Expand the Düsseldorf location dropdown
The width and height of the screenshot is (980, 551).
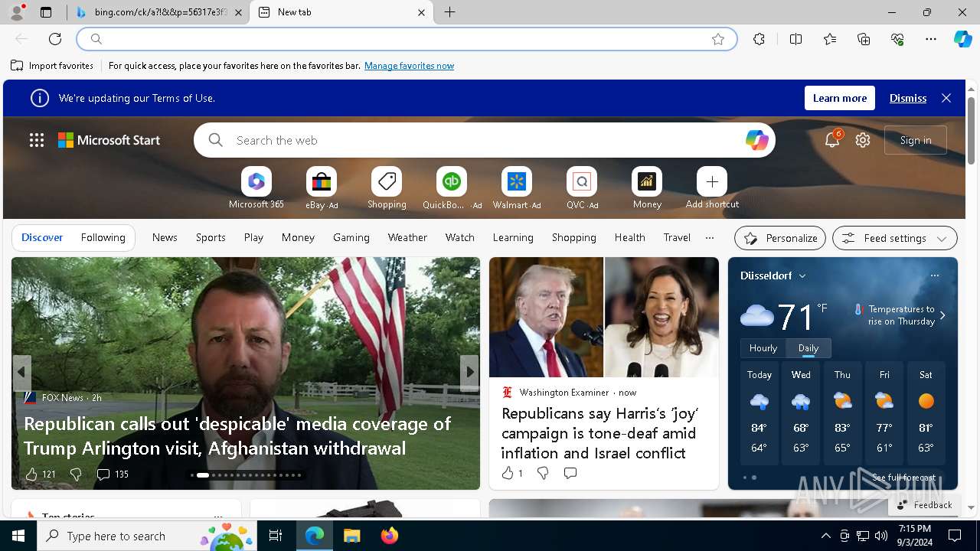(802, 275)
